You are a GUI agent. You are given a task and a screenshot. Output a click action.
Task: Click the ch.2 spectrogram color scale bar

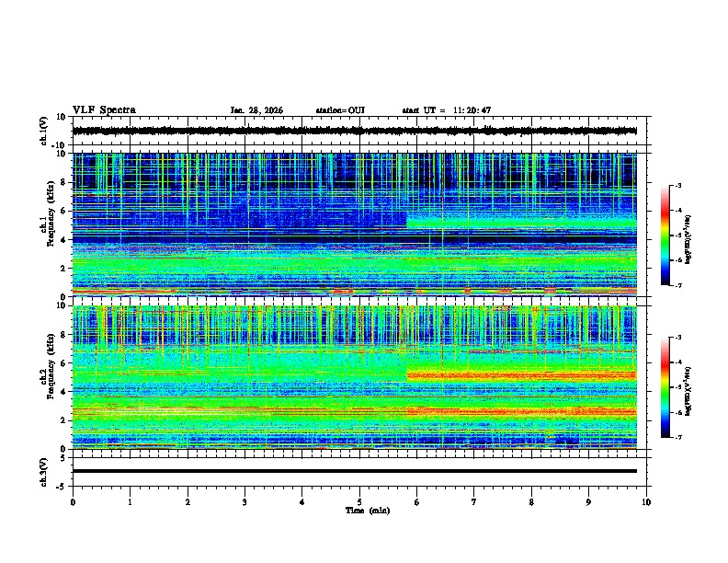coord(665,387)
